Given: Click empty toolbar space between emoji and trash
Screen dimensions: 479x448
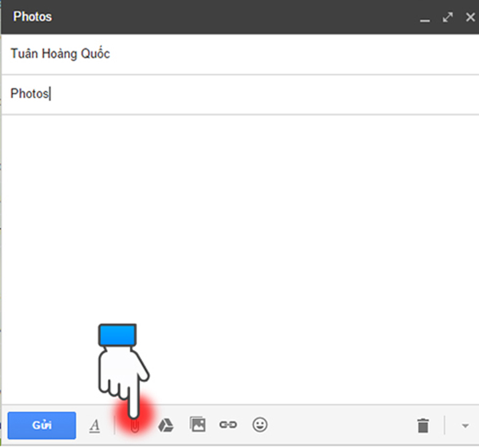Looking at the screenshot, I should [338, 425].
